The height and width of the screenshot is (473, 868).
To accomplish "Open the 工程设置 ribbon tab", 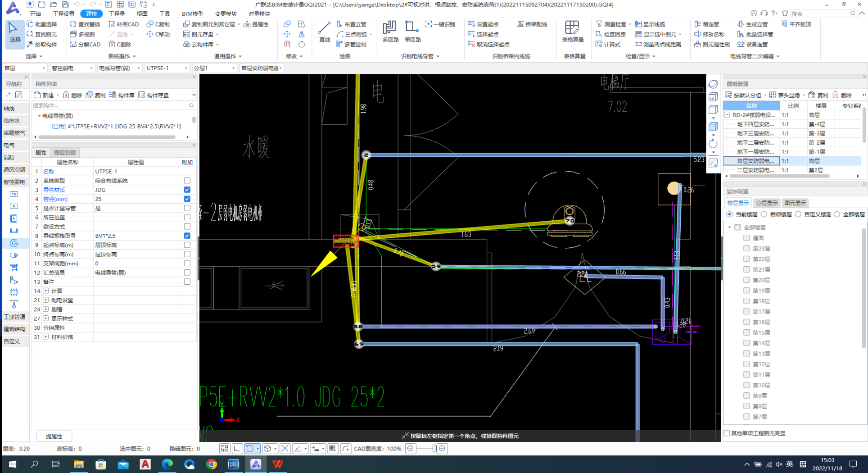I will [x=63, y=14].
